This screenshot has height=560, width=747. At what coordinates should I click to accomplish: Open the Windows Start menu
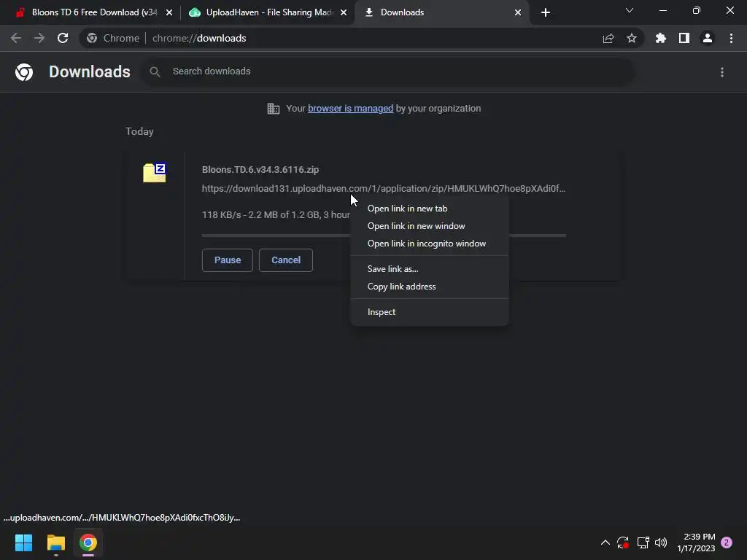(x=23, y=542)
